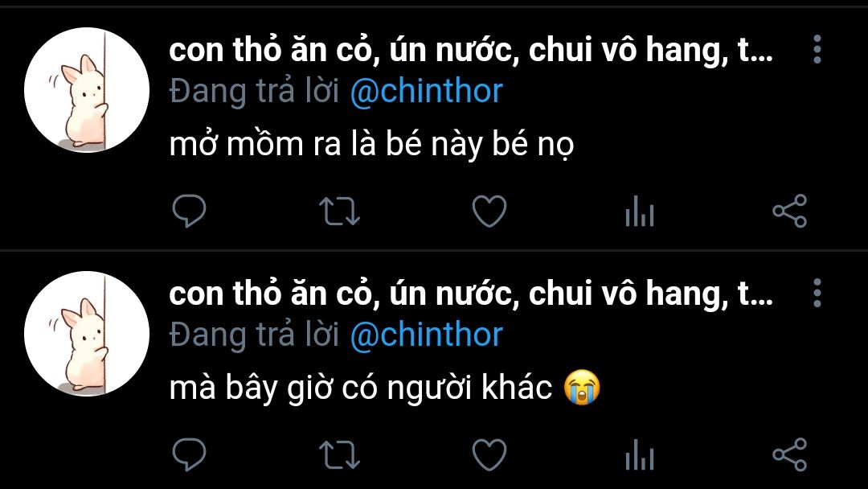868x489 pixels.
Task: Share the "mà bây giờ" tweet
Action: click(x=789, y=456)
